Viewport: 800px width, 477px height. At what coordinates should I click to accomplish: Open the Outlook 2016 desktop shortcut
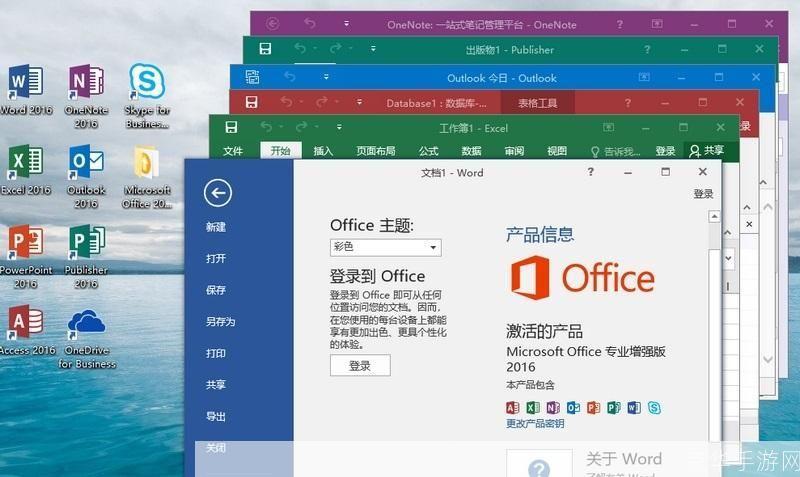[86, 176]
